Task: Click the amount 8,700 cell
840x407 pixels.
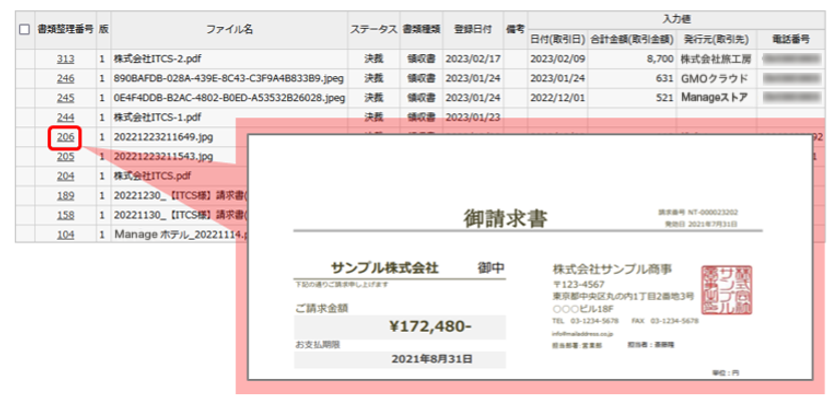Action: (632, 59)
